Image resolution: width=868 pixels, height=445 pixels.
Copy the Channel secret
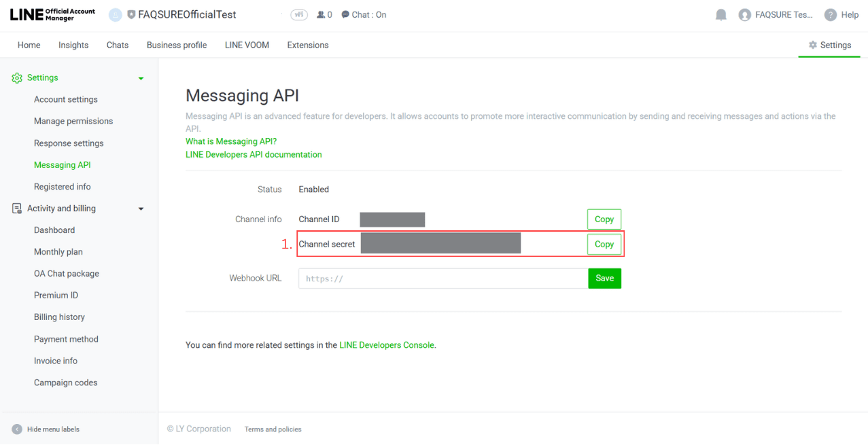click(604, 244)
